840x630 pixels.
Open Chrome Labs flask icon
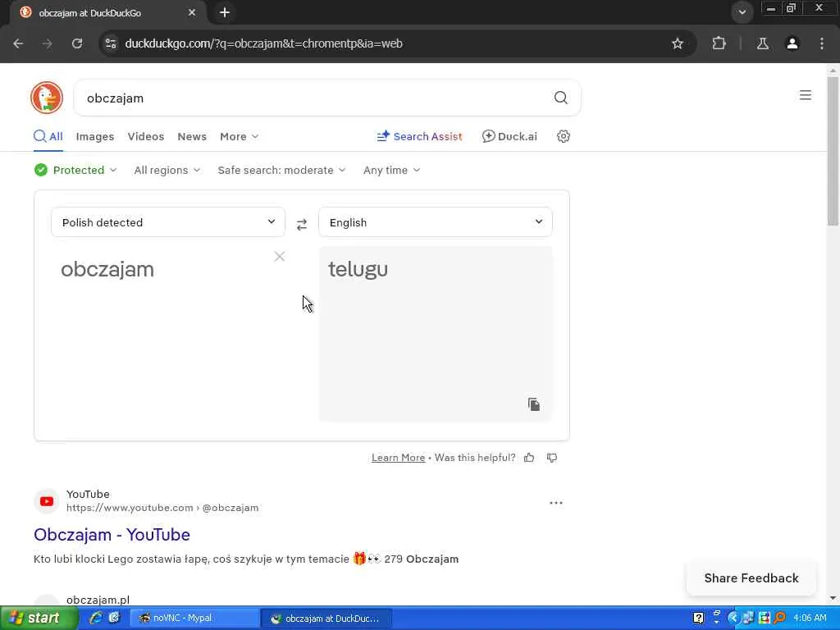762,43
